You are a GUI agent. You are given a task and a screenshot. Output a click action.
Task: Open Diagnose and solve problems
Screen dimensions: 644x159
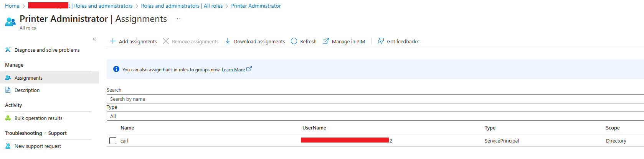[47, 50]
